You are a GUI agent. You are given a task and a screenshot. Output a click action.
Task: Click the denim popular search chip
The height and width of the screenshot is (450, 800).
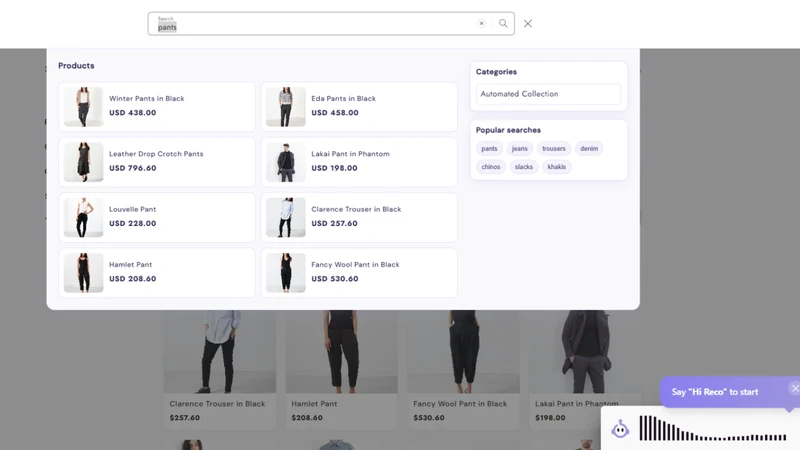(x=589, y=148)
